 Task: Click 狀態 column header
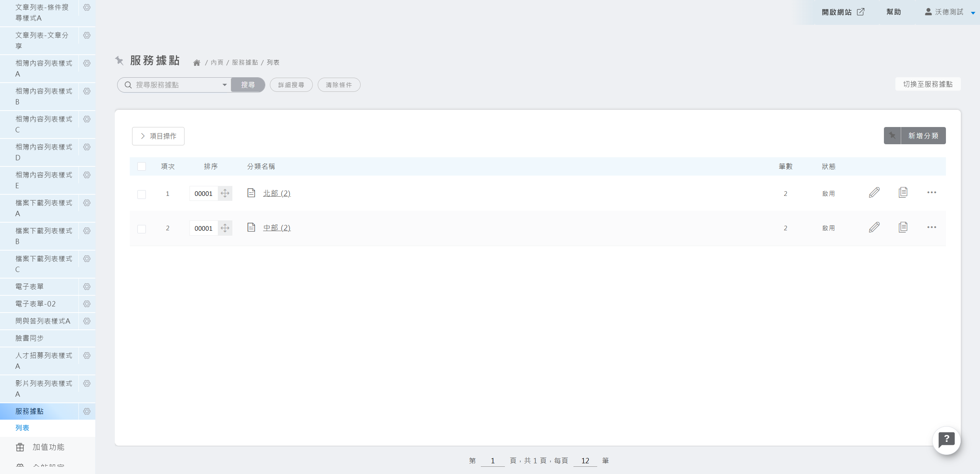829,166
